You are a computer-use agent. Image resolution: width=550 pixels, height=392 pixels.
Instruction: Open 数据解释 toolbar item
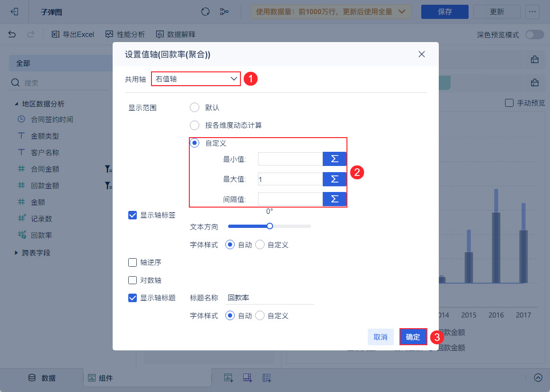click(x=176, y=35)
